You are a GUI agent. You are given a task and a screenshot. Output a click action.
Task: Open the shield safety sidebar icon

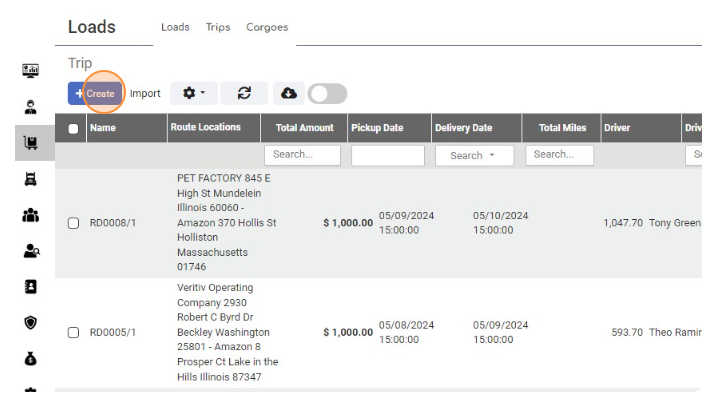pyautogui.click(x=31, y=323)
